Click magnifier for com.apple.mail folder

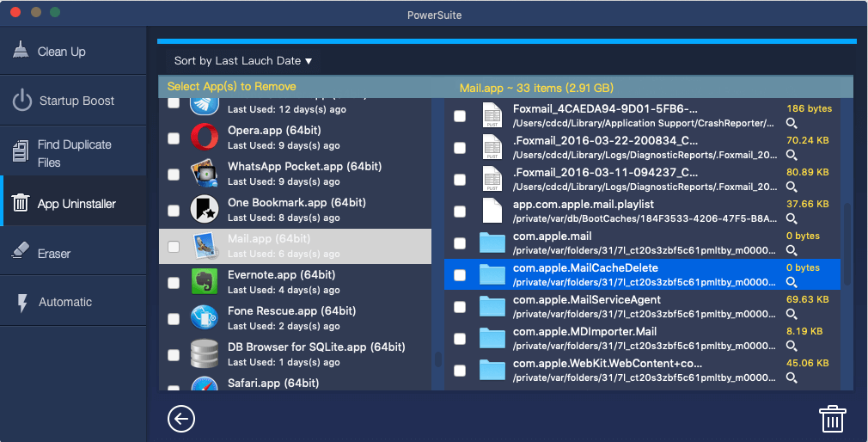(x=792, y=250)
